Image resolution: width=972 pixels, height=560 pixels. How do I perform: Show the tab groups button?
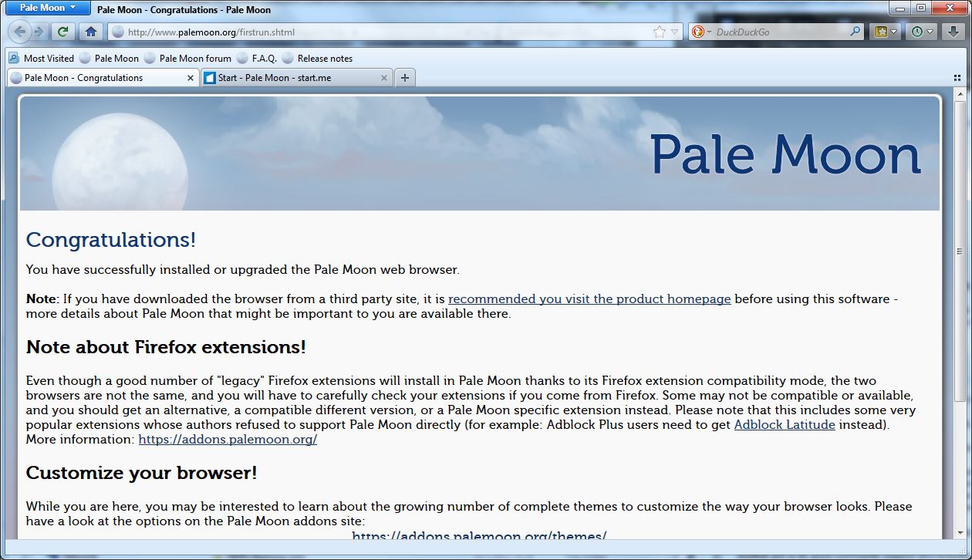[957, 78]
